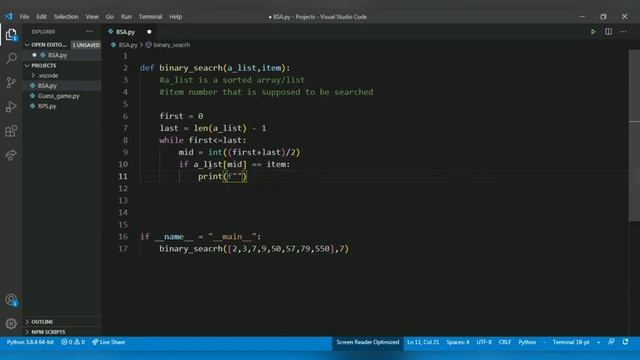Split the editor to the right
This screenshot has height=360, width=640.
tap(608, 32)
